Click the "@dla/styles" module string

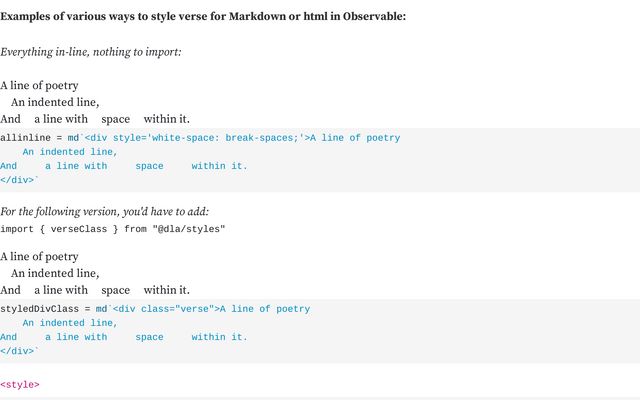(189, 229)
